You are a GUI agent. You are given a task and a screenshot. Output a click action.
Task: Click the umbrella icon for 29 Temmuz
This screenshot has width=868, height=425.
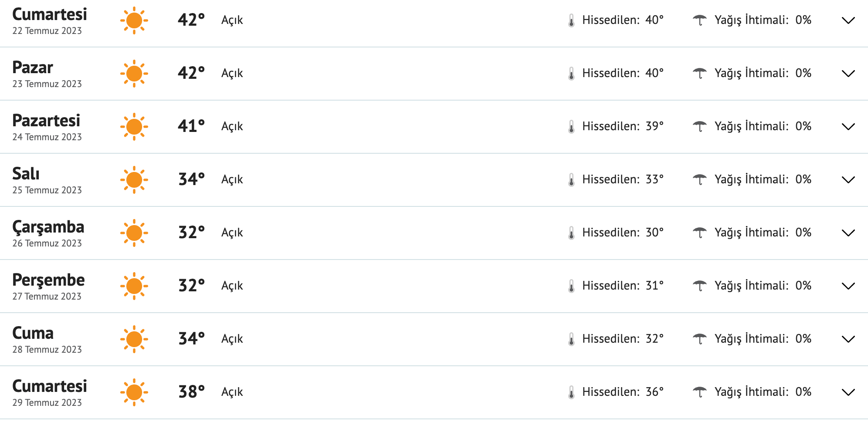(700, 392)
